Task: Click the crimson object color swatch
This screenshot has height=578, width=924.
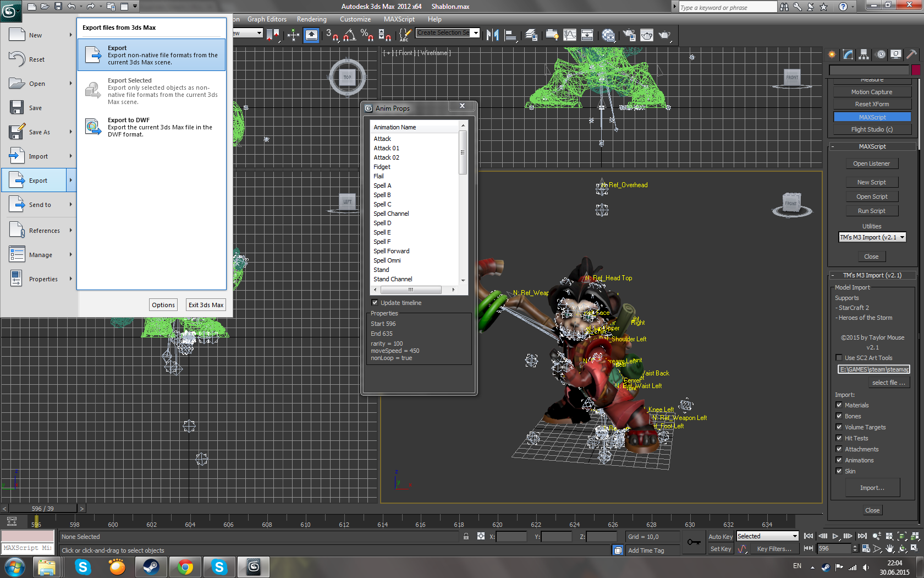Action: tap(916, 70)
